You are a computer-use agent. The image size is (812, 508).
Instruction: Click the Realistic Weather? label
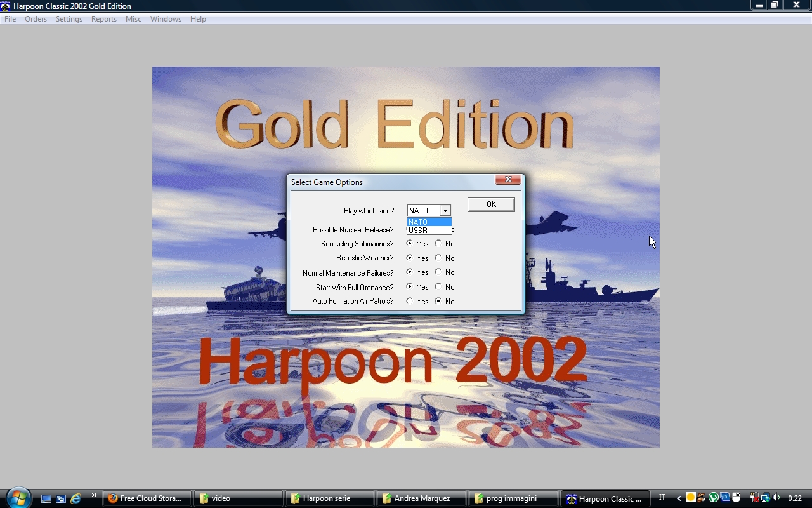[x=365, y=258]
